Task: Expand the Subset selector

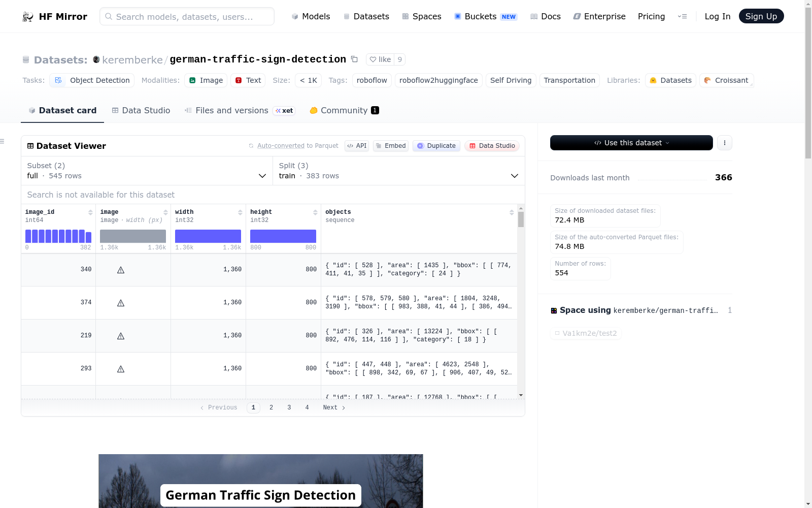Action: point(147,171)
